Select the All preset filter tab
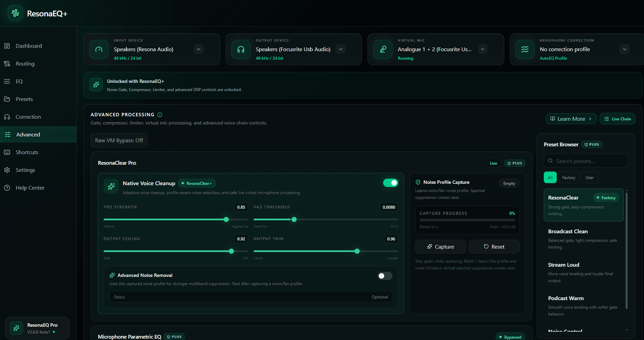Image resolution: width=644 pixels, height=340 pixels. click(550, 177)
